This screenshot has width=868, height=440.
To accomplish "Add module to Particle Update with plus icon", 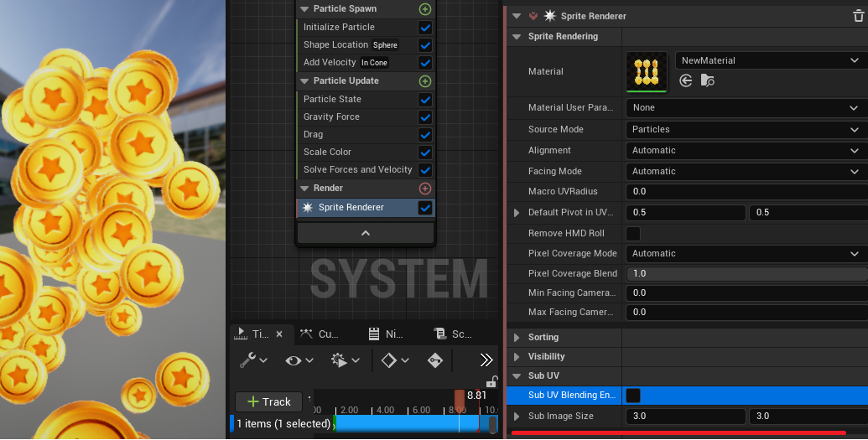I will (x=425, y=81).
